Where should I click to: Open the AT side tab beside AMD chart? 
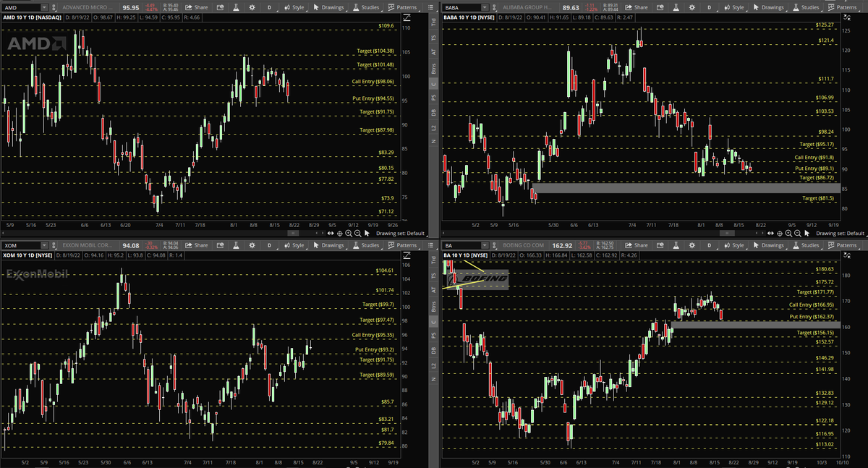(433, 53)
